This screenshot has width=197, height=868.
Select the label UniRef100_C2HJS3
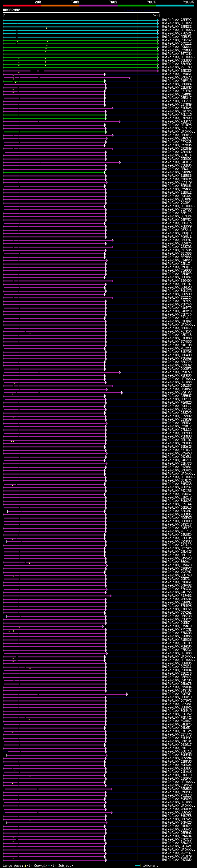[x=176, y=464]
